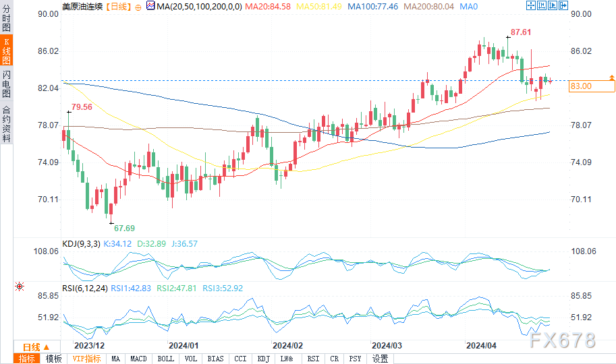Viewport: 616px width, 364px height.
Task: Select the BIAS indicator button
Action: pyautogui.click(x=215, y=359)
